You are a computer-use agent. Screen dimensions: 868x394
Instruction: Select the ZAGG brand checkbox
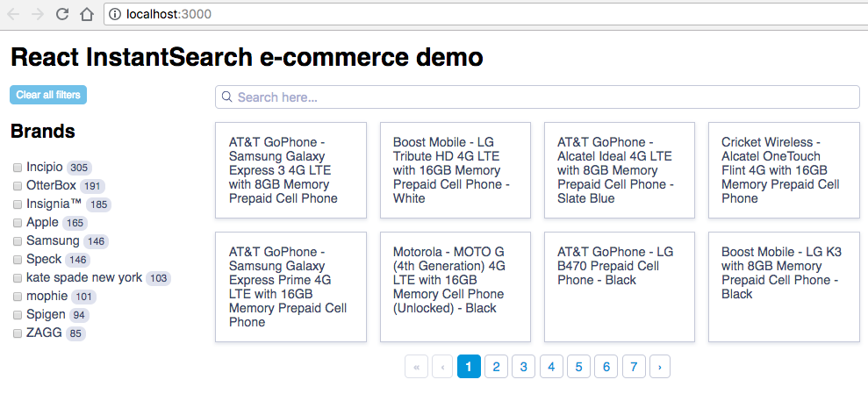(x=18, y=333)
